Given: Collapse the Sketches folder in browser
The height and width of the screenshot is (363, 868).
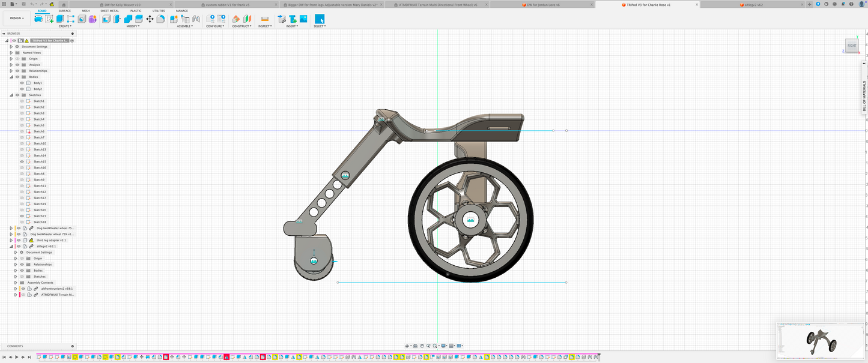Looking at the screenshot, I should (x=11, y=95).
